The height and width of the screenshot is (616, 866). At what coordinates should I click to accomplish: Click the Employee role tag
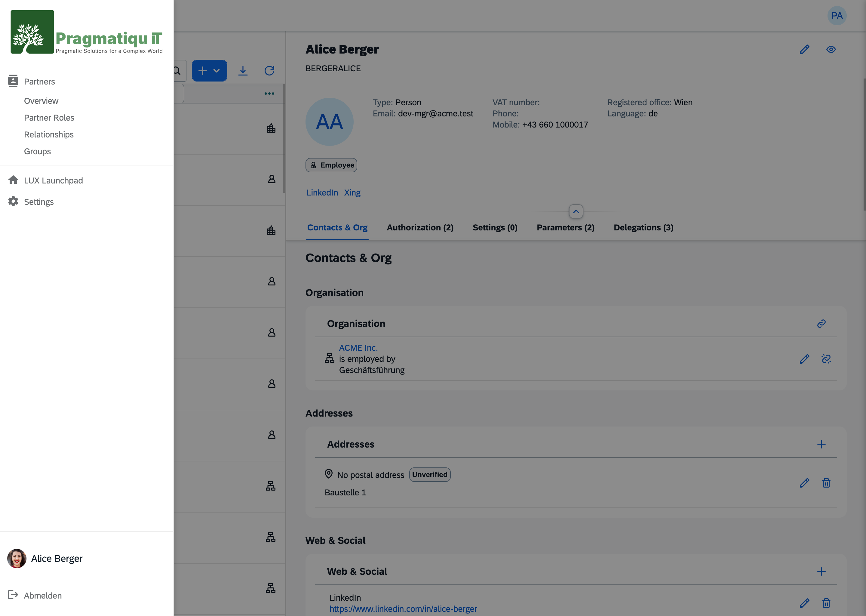(x=331, y=165)
